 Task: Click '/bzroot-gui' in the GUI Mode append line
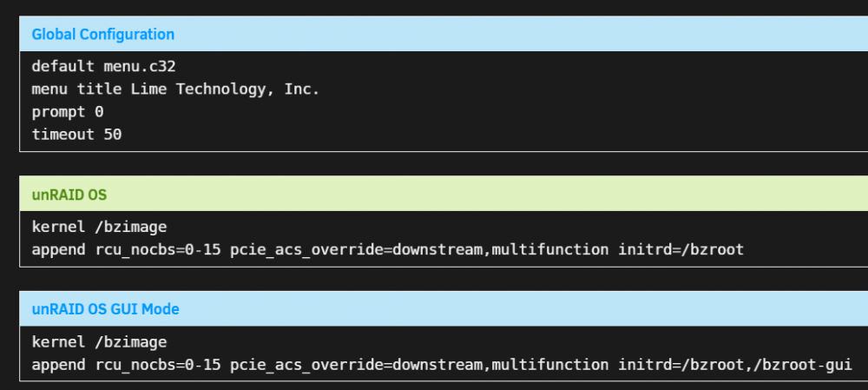[x=802, y=365]
